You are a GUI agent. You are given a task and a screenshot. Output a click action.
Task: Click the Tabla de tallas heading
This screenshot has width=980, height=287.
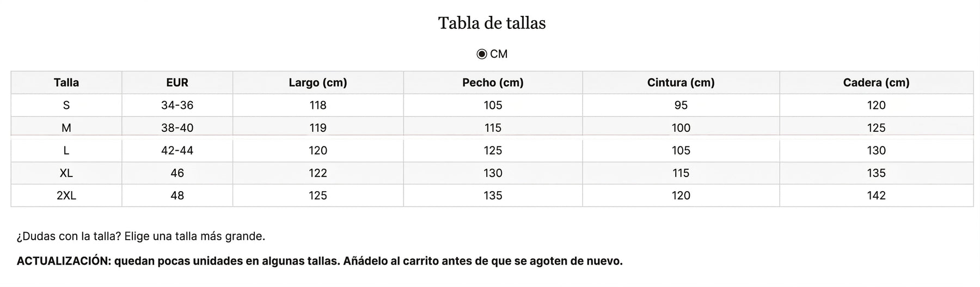492,23
